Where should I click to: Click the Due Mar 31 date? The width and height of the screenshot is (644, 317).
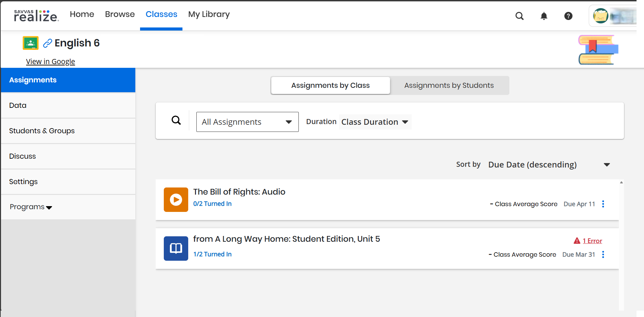pos(579,255)
